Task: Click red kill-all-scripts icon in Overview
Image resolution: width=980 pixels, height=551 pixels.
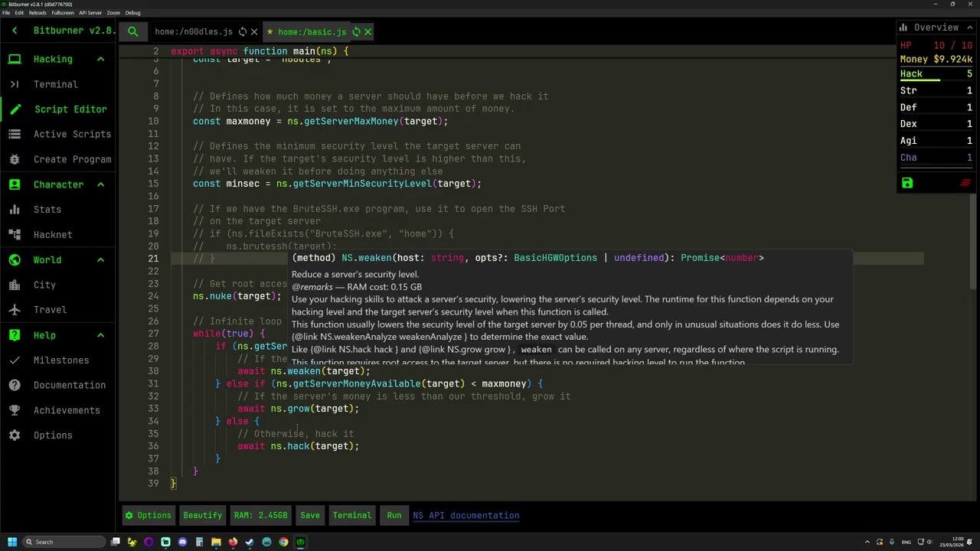Action: click(965, 183)
